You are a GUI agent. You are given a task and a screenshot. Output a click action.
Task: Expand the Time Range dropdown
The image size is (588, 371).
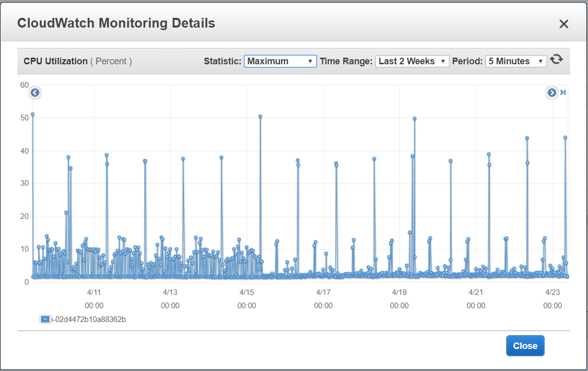pos(412,61)
